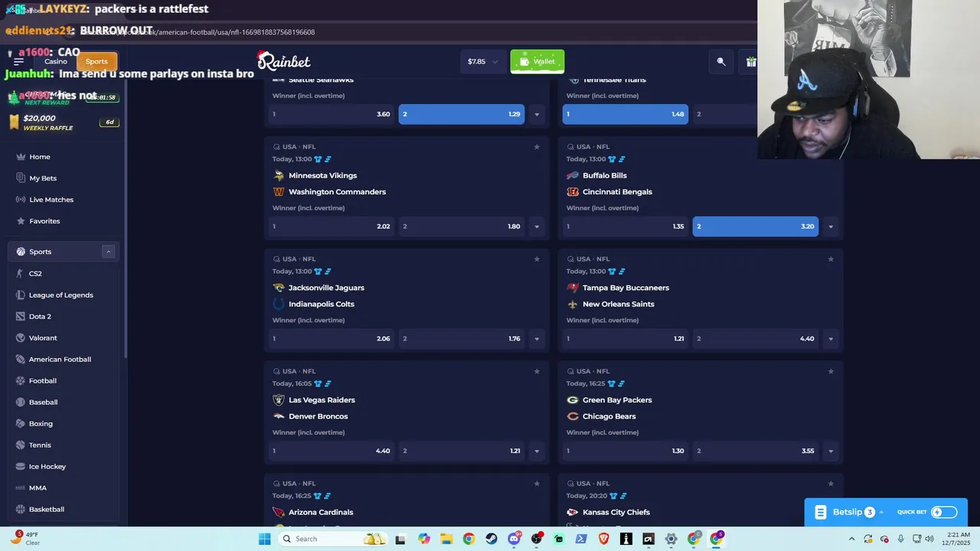Screen dimensions: 980x551
Task: Open Brave browser from the taskbar
Action: click(x=603, y=539)
